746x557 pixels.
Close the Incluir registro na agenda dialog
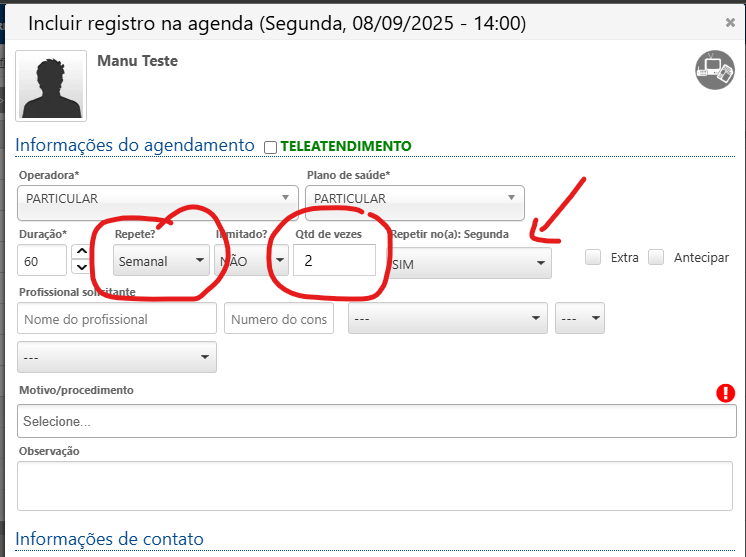[x=730, y=22]
